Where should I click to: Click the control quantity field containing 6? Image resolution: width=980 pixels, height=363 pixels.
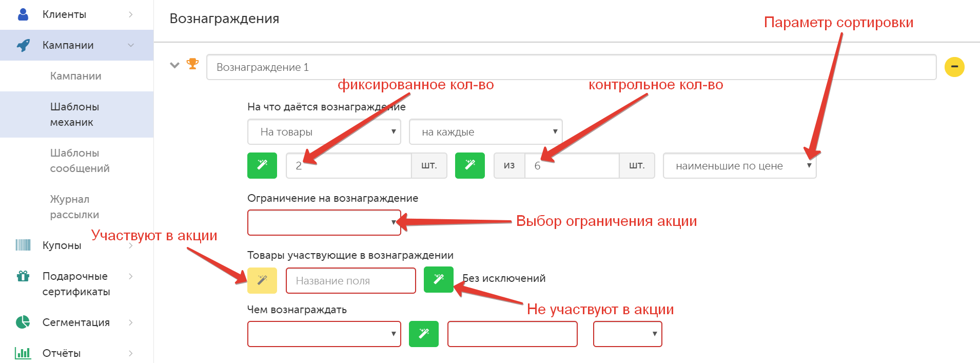tap(572, 165)
